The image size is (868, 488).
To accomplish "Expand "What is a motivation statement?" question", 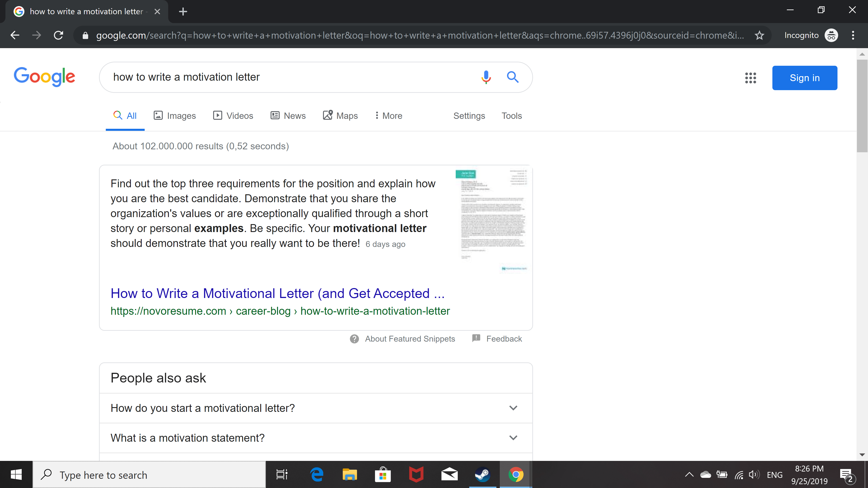I will [x=316, y=438].
